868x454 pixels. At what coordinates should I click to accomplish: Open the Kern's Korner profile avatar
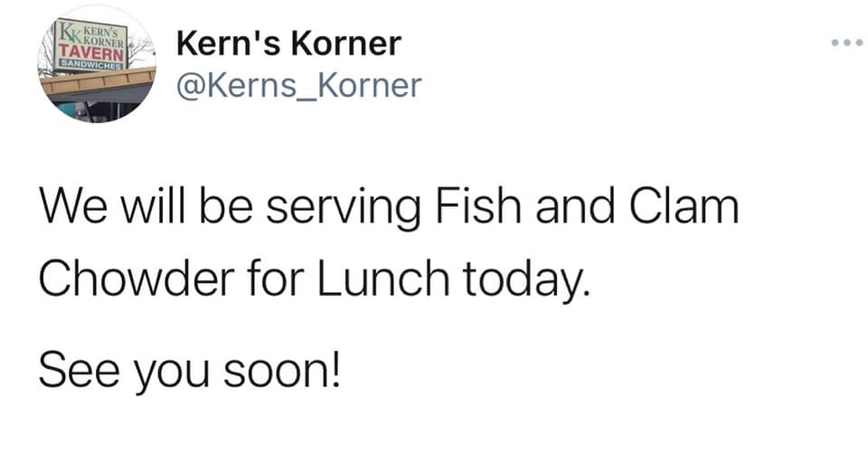[97, 64]
